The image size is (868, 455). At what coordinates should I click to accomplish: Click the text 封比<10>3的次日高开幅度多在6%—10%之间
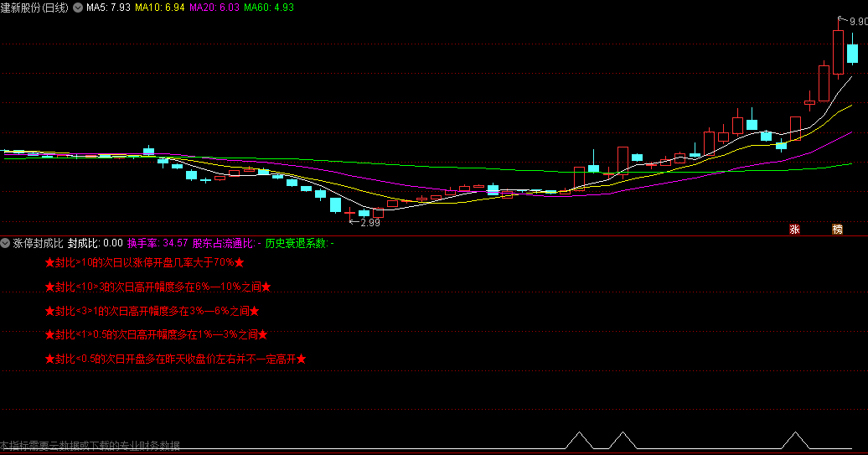point(158,287)
